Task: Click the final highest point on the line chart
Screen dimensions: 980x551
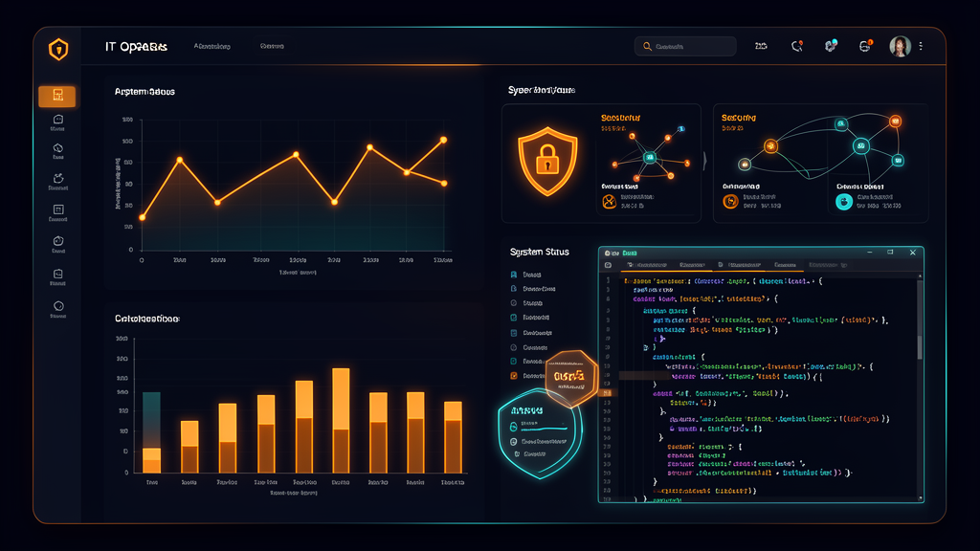Action: 444,140
